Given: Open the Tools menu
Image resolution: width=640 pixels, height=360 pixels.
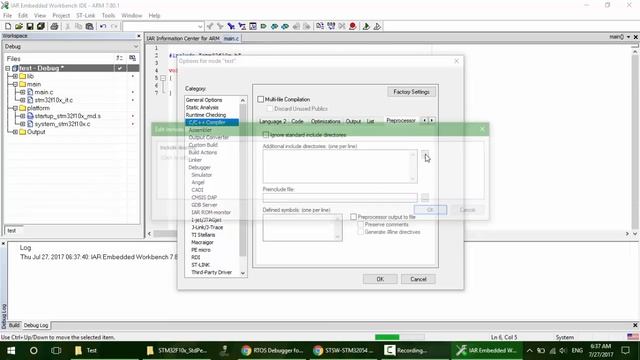Looking at the screenshot, I should tap(108, 16).
